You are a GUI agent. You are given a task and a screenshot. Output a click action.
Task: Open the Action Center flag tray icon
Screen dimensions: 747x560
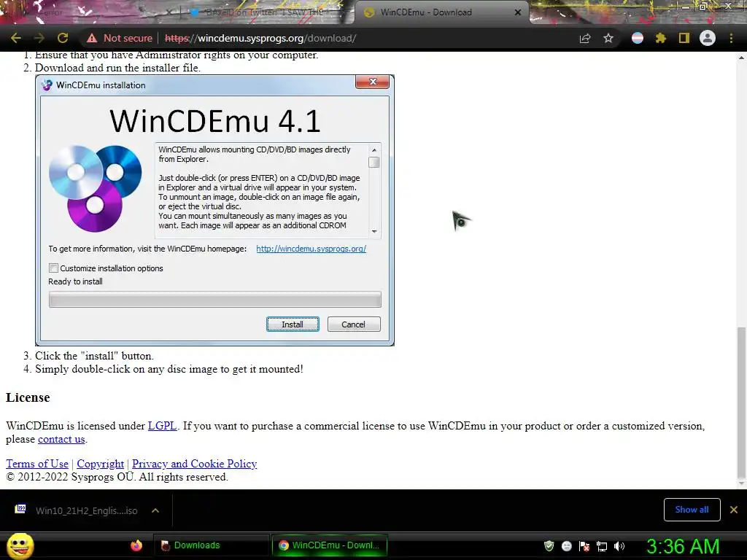(584, 546)
